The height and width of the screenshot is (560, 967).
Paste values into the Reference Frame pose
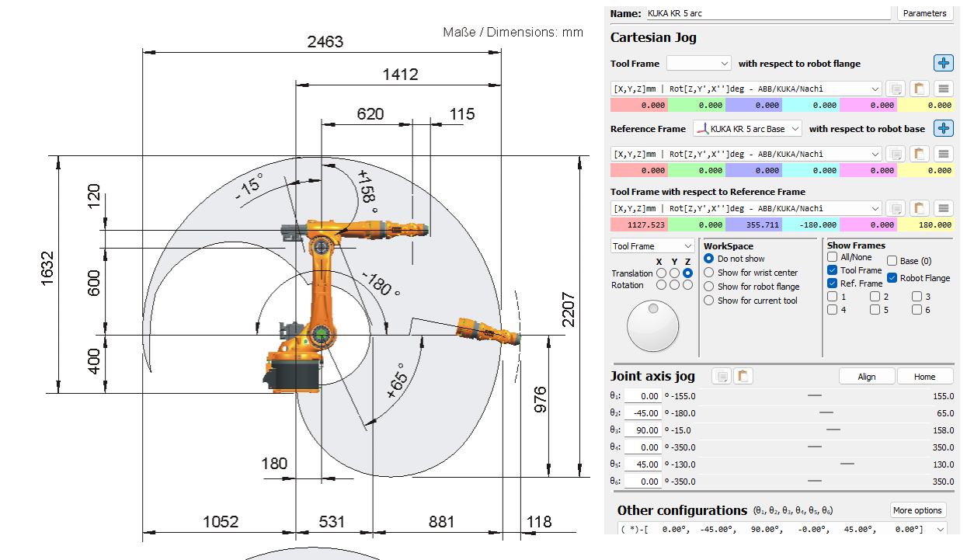919,154
